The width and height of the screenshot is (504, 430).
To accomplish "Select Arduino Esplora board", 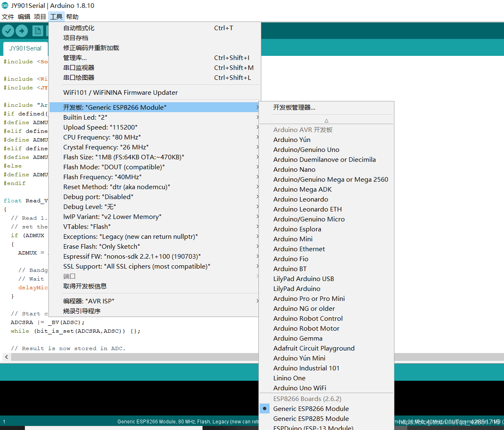I will click(326, 229).
